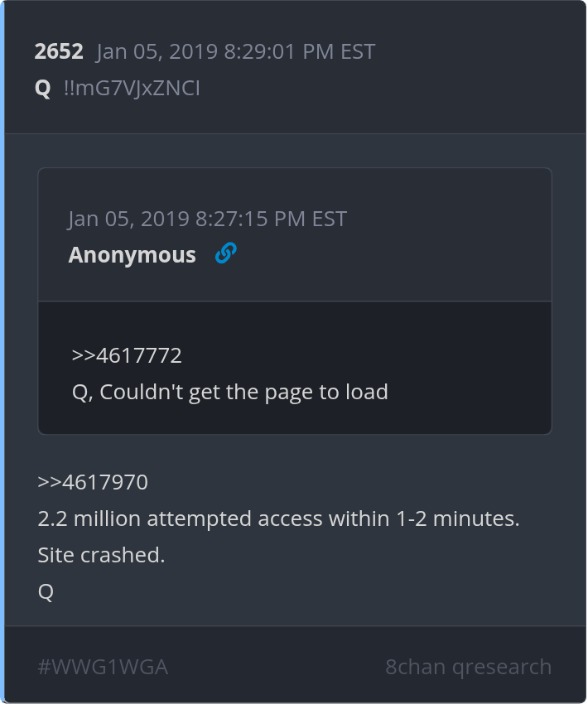Open the #WWG1WGA hashtag
The image size is (588, 704).
[103, 667]
